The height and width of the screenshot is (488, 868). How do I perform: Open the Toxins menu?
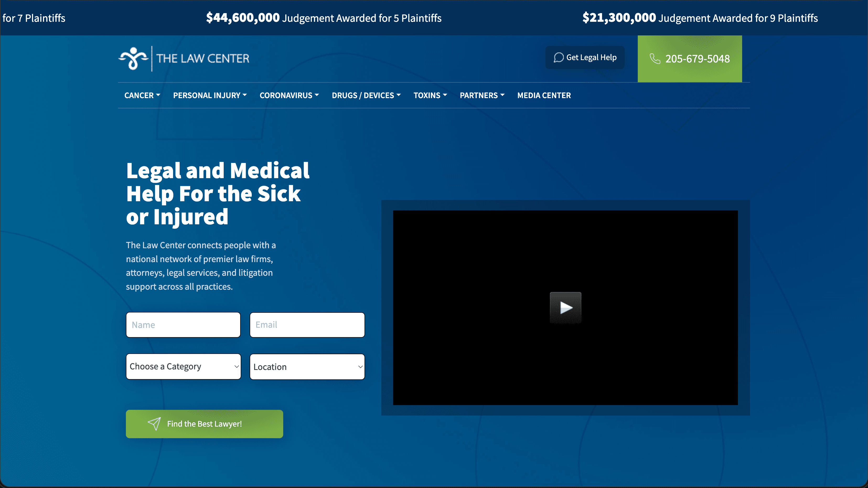(430, 96)
